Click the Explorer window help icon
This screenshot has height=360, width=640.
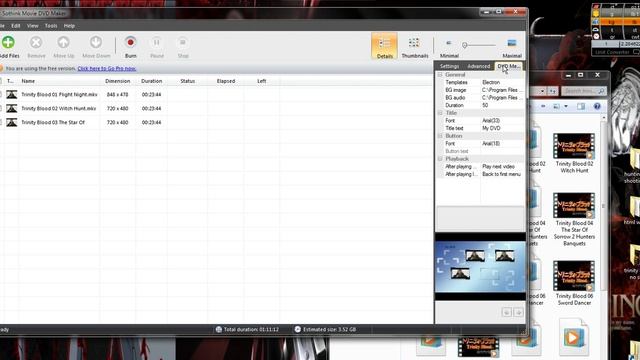click(597, 106)
